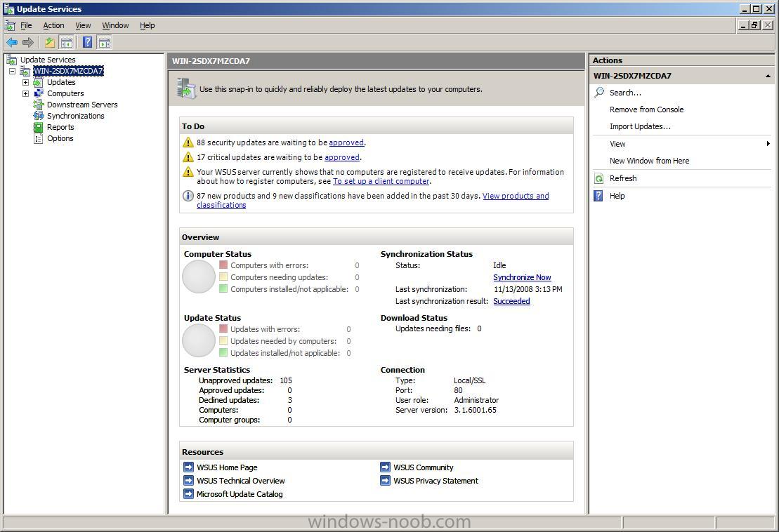The width and height of the screenshot is (779, 532).
Task: Click the approved link for critical updates
Action: pos(342,157)
